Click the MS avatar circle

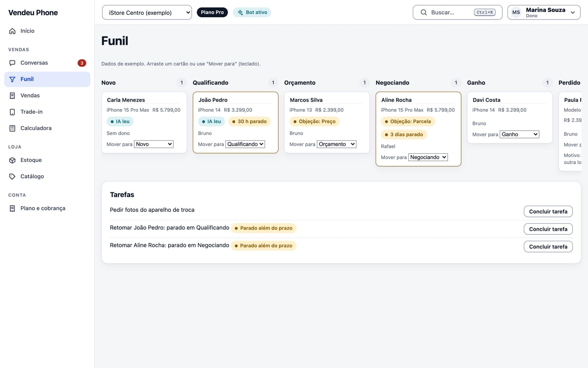[x=516, y=13]
